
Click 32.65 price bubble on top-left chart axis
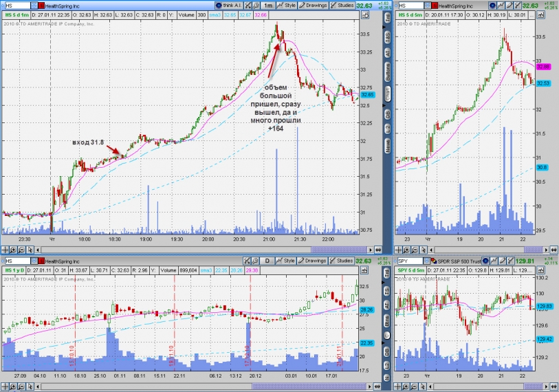click(367, 95)
